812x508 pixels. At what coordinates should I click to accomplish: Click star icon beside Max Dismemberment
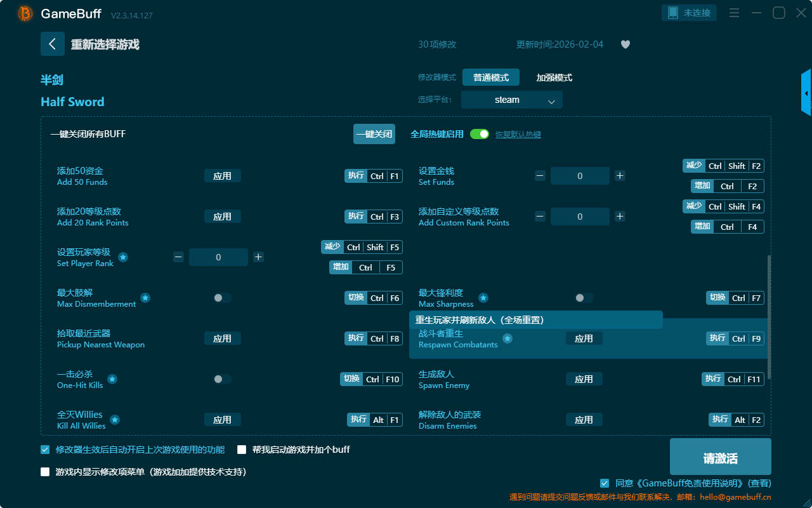[x=145, y=298]
